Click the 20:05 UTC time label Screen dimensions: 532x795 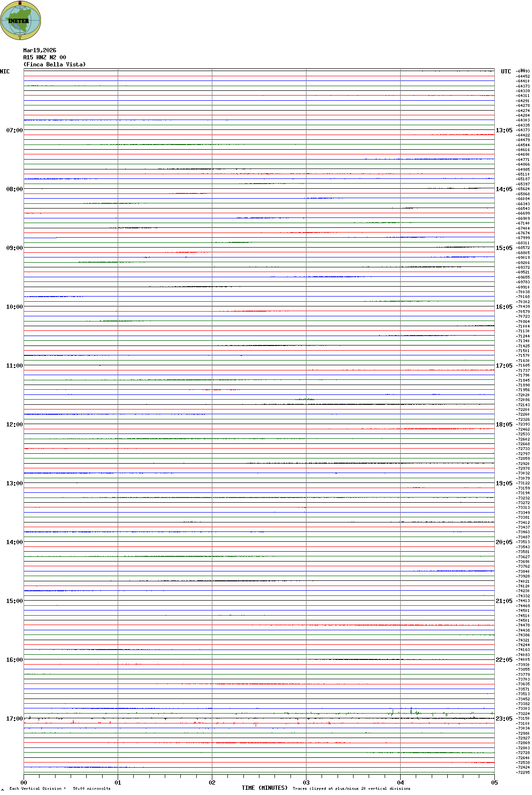pos(504,542)
